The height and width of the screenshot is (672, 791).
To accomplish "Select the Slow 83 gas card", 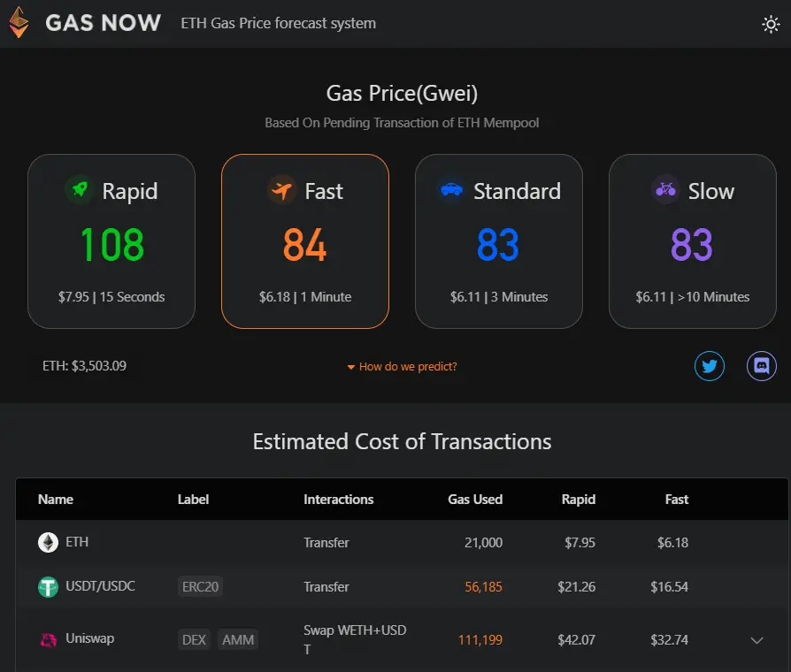I will [x=693, y=241].
